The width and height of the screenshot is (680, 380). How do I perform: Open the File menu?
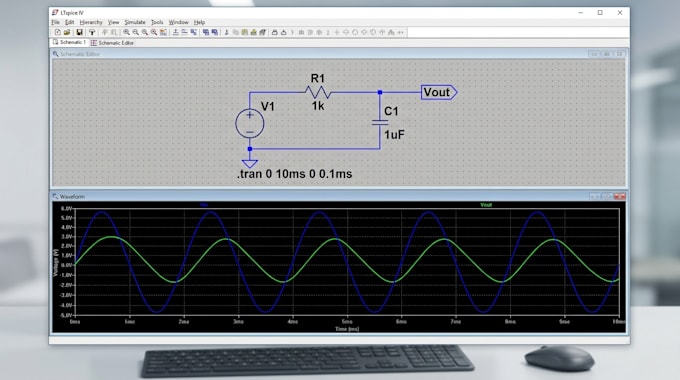56,22
